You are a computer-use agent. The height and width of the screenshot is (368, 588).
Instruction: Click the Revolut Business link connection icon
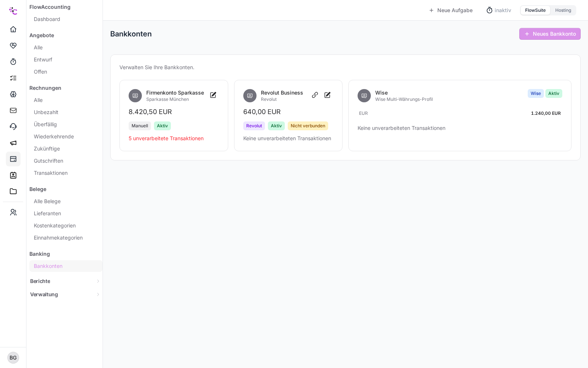(315, 95)
